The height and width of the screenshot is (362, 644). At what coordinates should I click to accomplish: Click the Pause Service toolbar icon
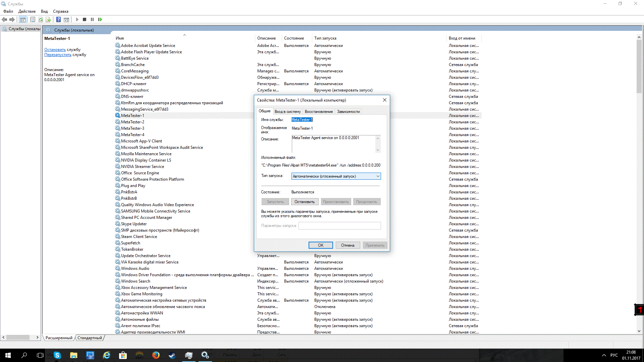point(92,19)
